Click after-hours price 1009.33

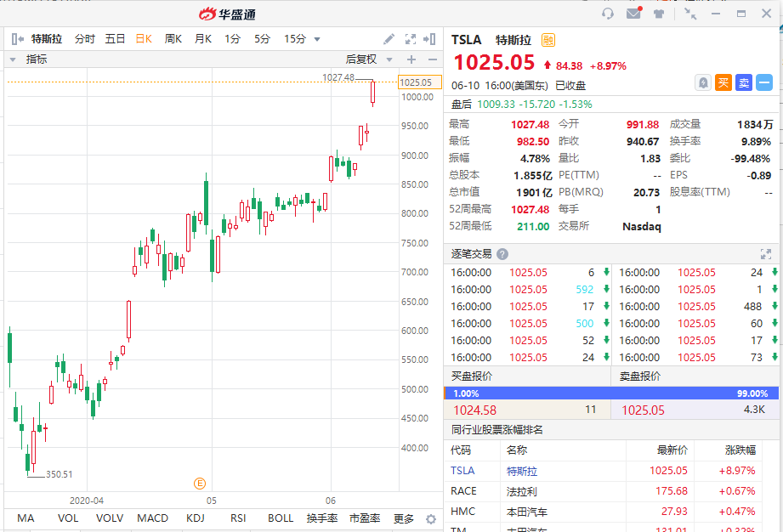(496, 105)
